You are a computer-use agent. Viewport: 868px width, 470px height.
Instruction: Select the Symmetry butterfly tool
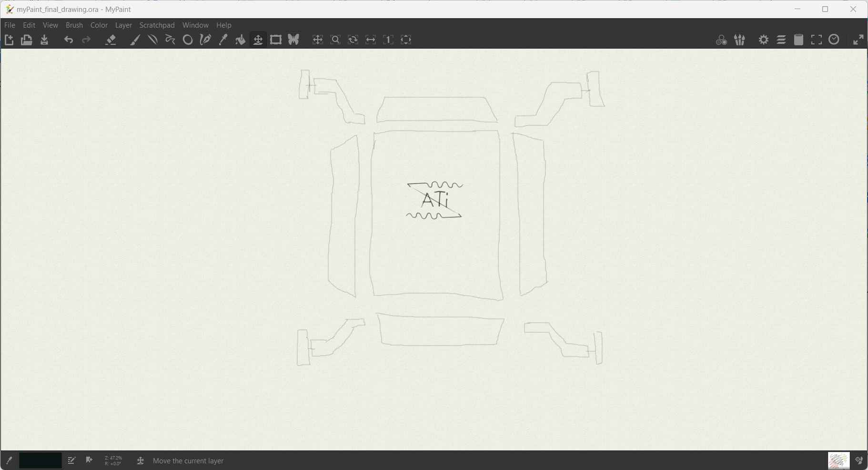point(293,40)
